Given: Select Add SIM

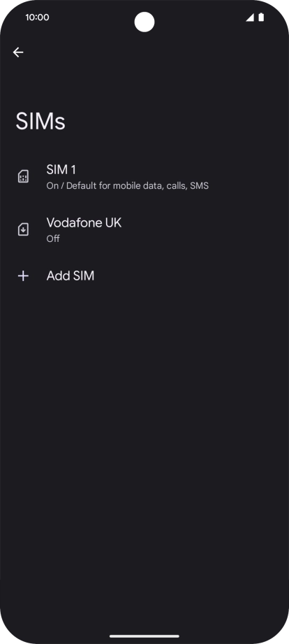Looking at the screenshot, I should pyautogui.click(x=144, y=276).
